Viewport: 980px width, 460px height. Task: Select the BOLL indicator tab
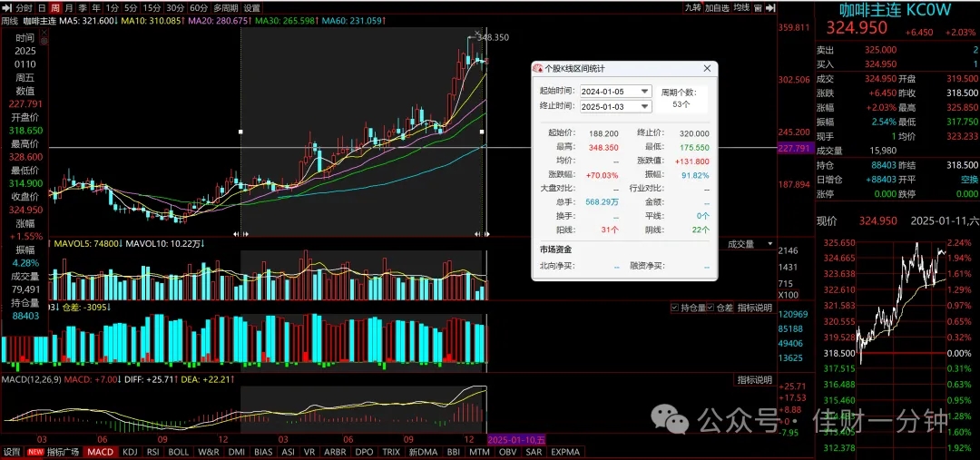179,452
